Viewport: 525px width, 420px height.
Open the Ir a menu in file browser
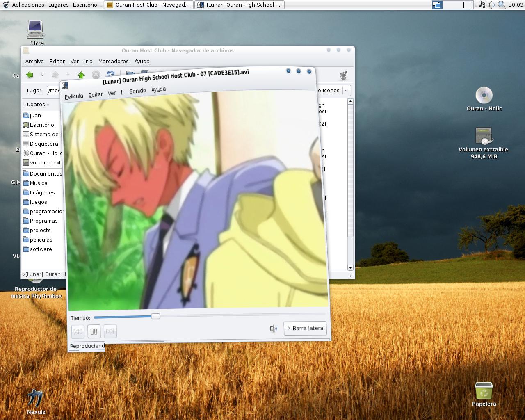[x=88, y=61]
